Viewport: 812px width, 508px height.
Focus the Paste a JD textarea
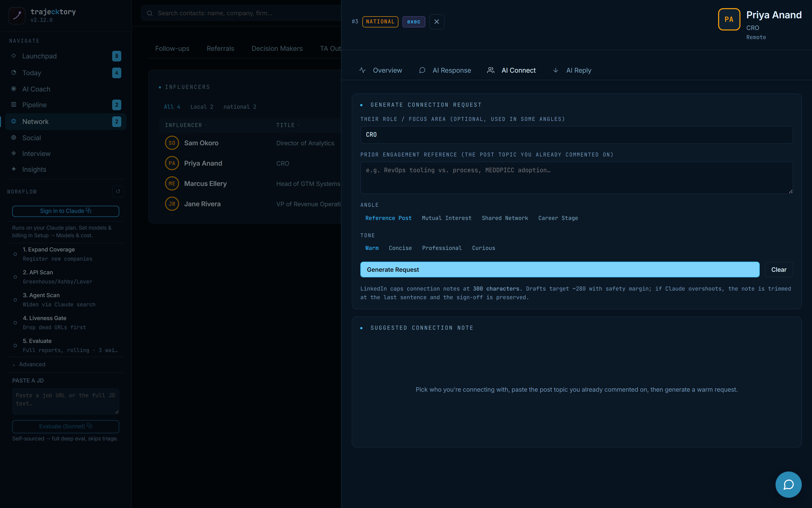pos(65,401)
